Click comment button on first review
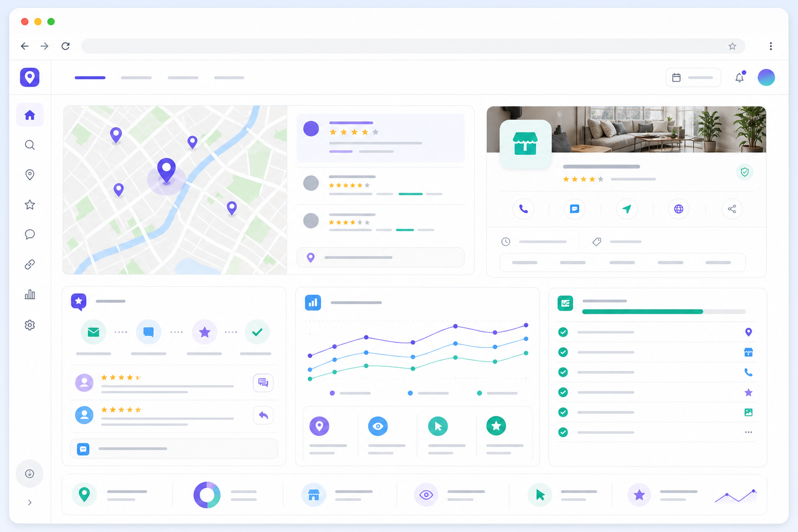 [x=263, y=383]
